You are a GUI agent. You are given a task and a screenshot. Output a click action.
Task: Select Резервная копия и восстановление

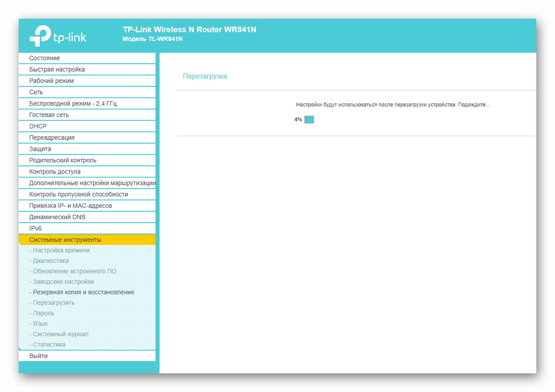[83, 293]
